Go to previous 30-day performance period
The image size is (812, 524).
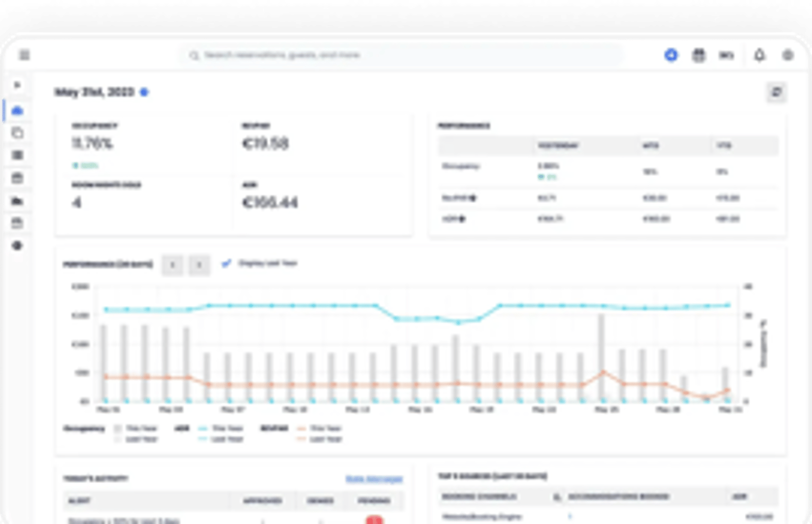point(173,265)
